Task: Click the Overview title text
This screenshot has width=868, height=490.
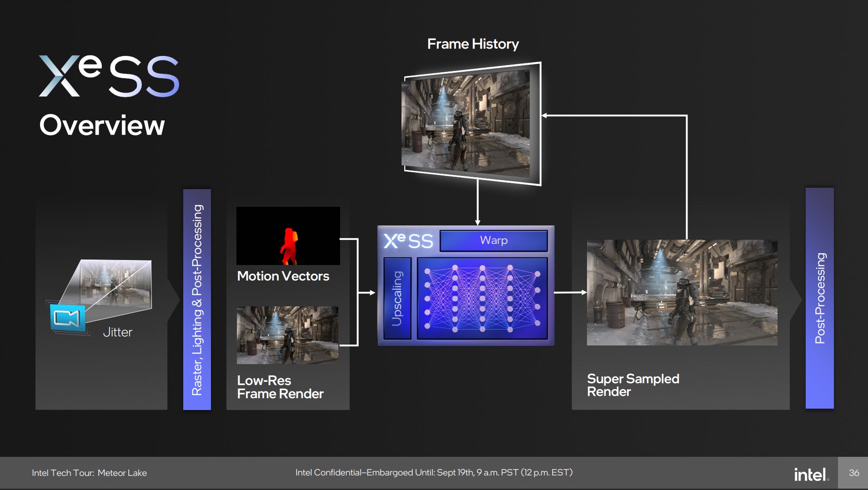Action: click(102, 125)
